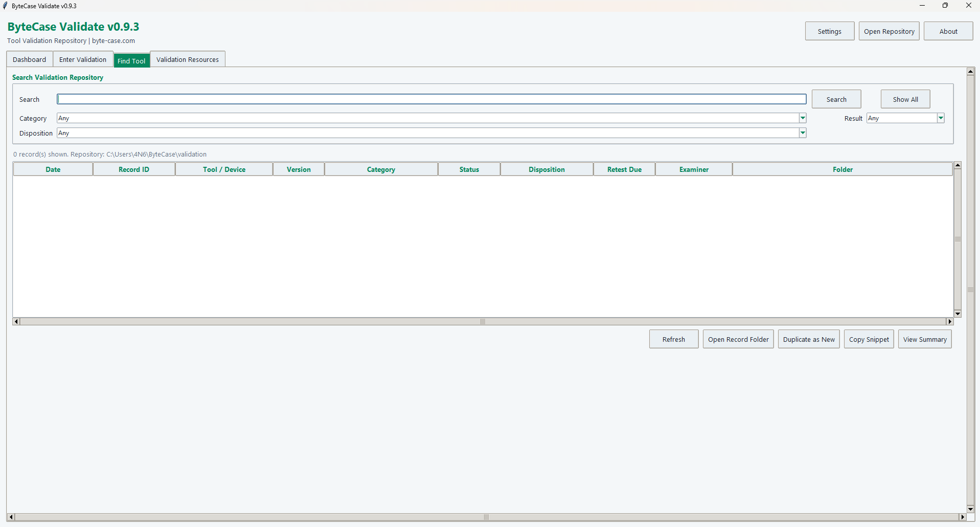
Task: View Summary of the record
Action: 925,339
